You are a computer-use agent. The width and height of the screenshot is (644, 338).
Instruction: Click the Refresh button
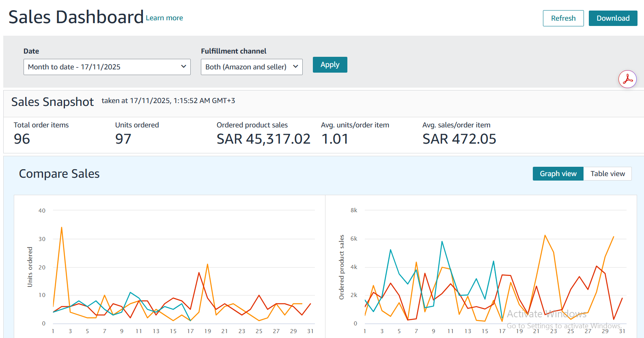tap(563, 18)
